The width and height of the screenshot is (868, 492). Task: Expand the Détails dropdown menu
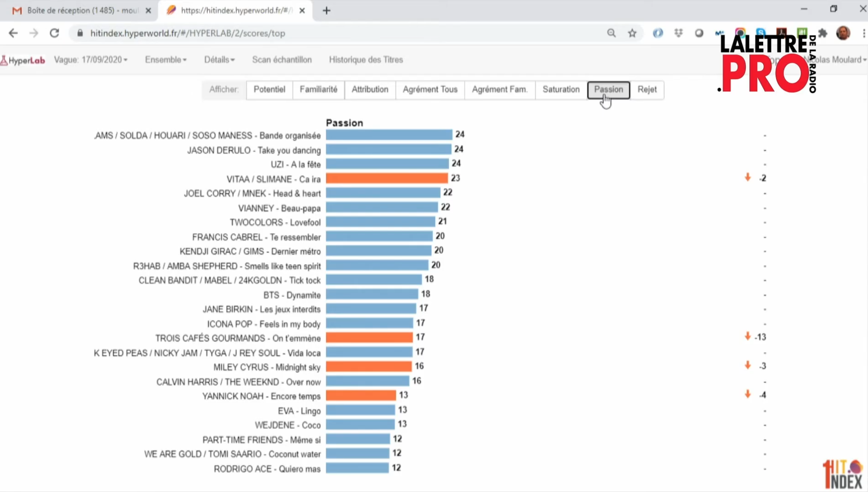(219, 60)
